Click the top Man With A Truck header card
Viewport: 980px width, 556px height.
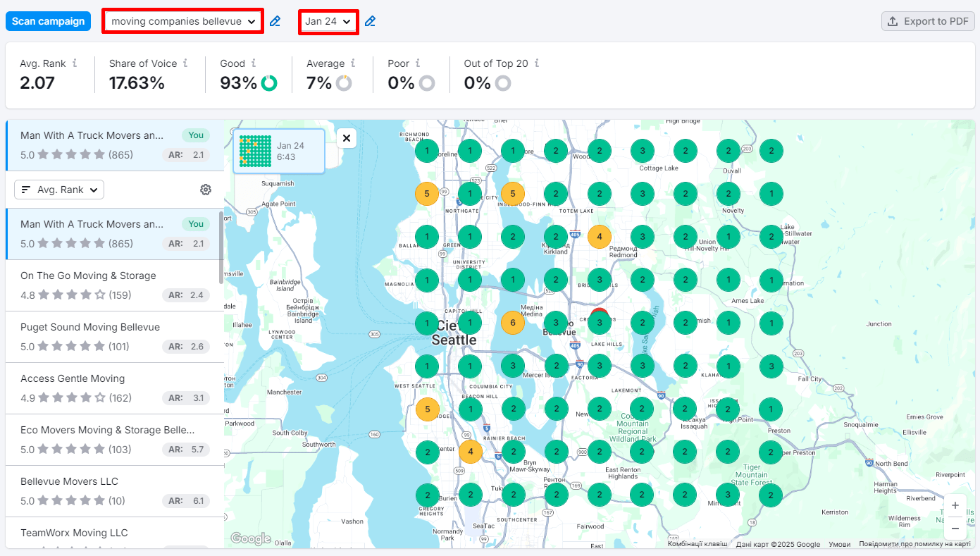point(115,145)
